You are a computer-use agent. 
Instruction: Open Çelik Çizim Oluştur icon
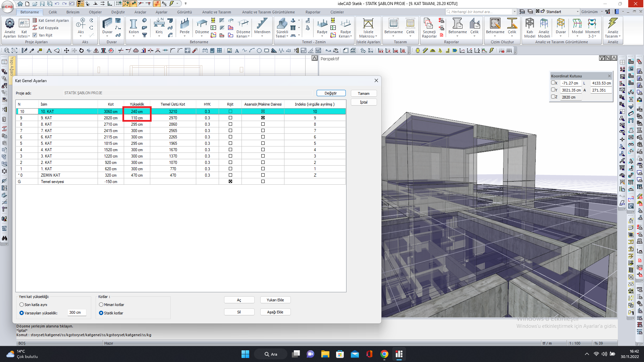[x=512, y=26]
